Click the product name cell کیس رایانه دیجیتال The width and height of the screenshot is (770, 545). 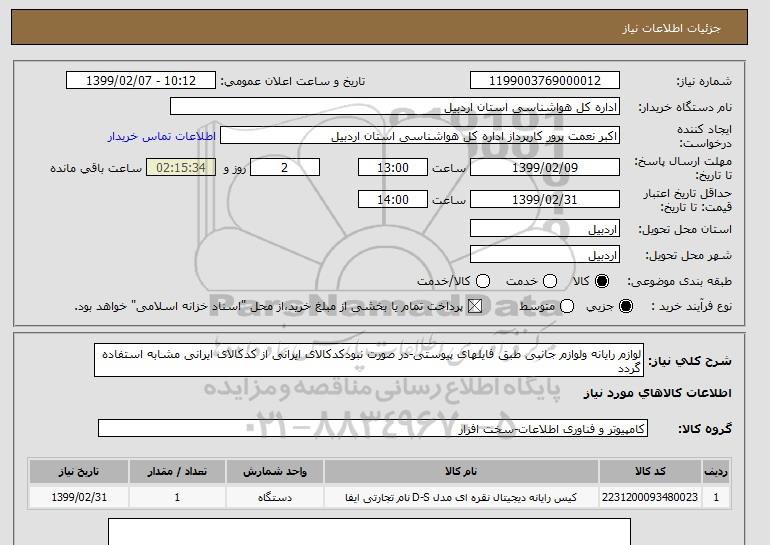tap(461, 497)
